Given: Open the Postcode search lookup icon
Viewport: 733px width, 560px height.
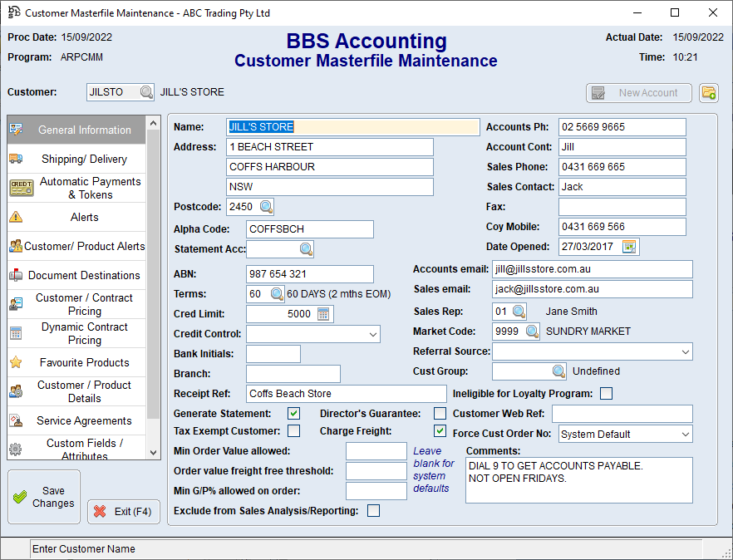Looking at the screenshot, I should (265, 207).
